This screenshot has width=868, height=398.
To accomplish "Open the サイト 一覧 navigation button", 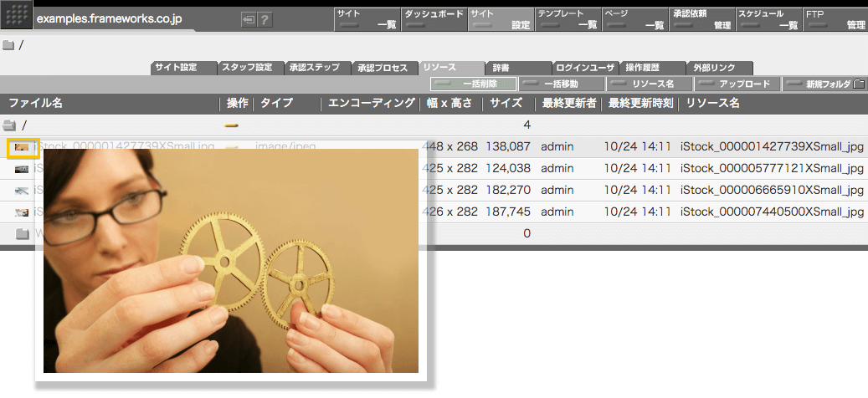I will click(x=367, y=19).
